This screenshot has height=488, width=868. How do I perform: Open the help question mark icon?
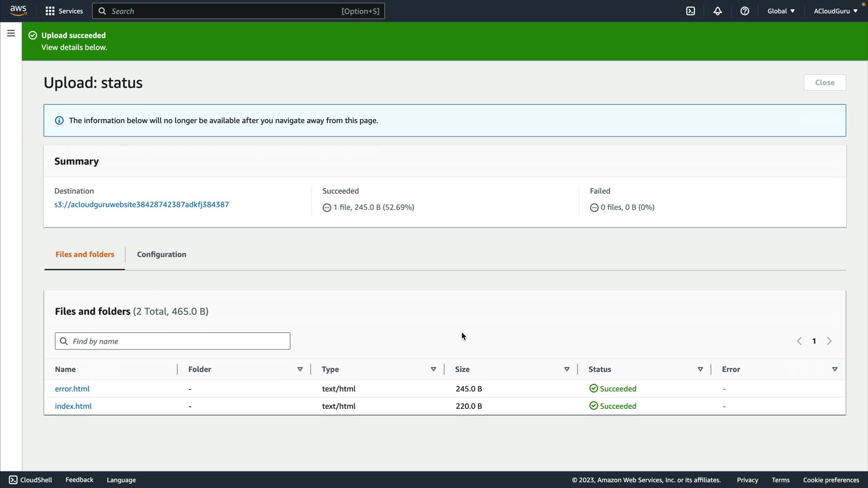(x=745, y=11)
